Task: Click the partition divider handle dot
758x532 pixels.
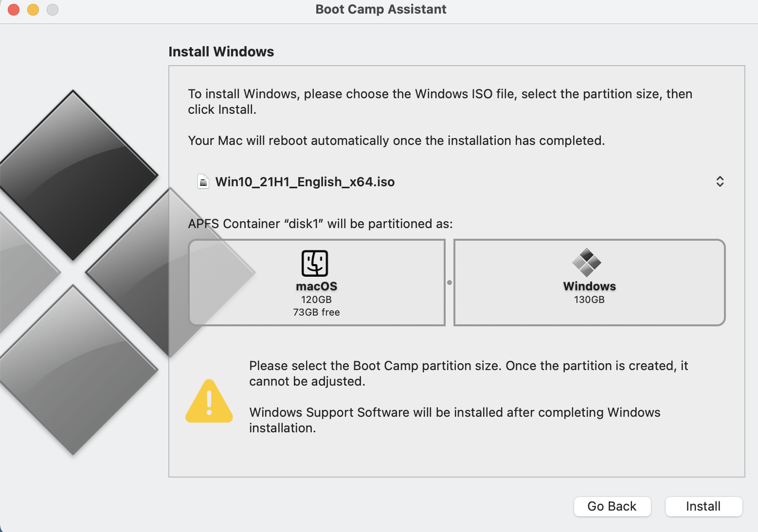Action: pos(450,283)
